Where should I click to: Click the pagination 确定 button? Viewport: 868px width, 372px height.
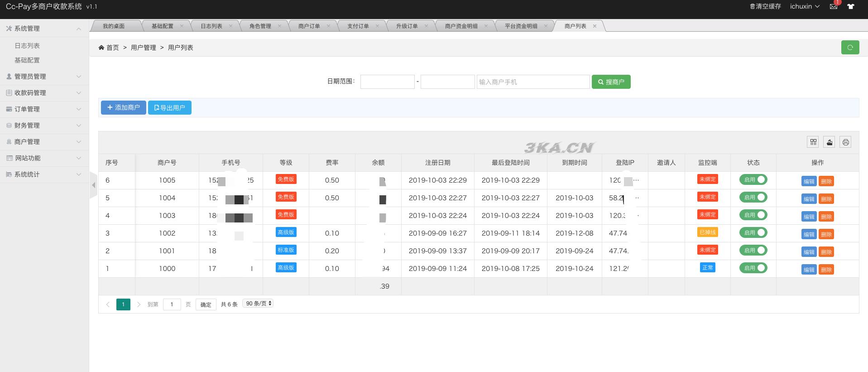(x=206, y=304)
